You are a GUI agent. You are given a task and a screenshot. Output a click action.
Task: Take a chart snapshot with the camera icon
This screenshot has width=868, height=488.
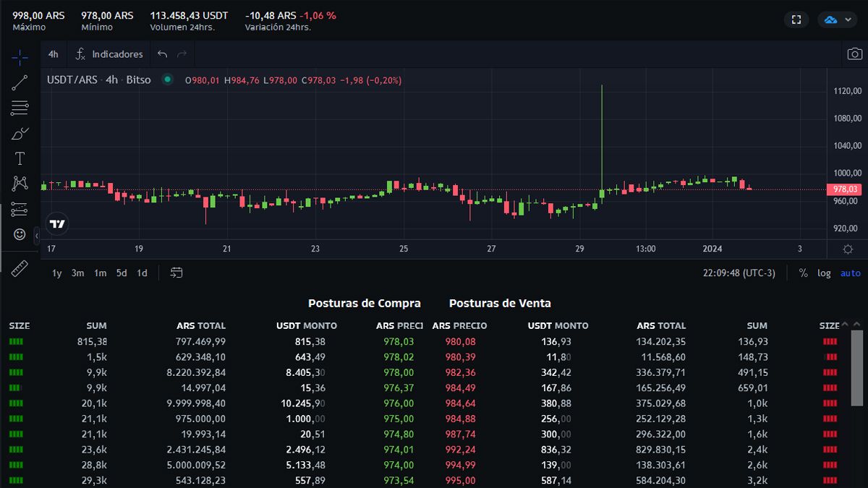click(x=854, y=53)
